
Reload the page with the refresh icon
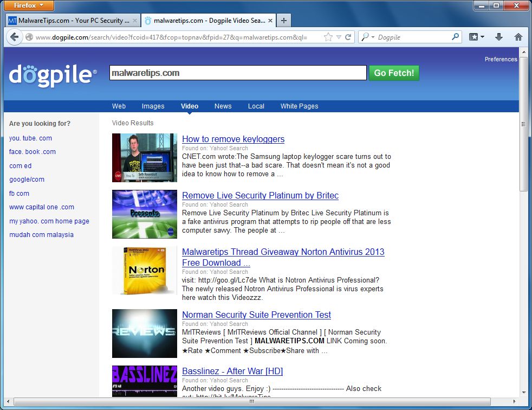point(348,37)
